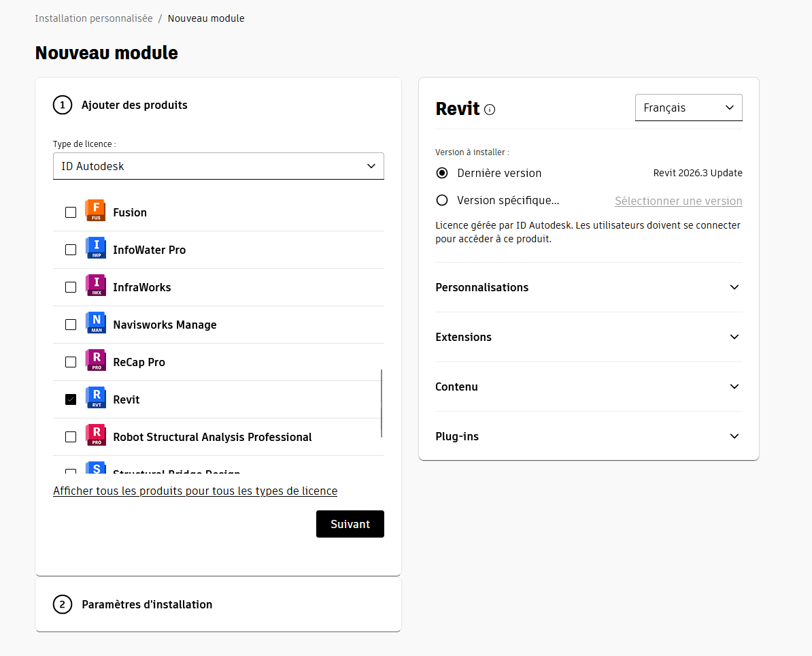Open the Type de licence dropdown

[x=218, y=166]
